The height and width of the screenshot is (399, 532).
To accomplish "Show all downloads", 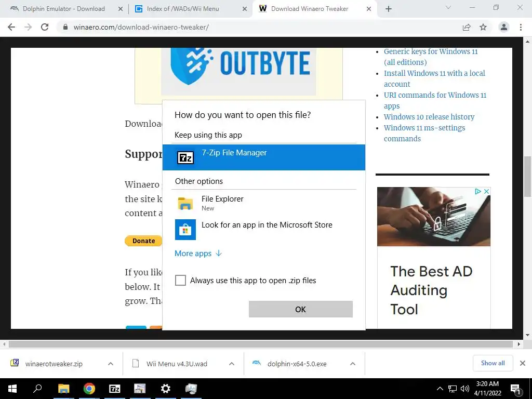I will pyautogui.click(x=493, y=363).
